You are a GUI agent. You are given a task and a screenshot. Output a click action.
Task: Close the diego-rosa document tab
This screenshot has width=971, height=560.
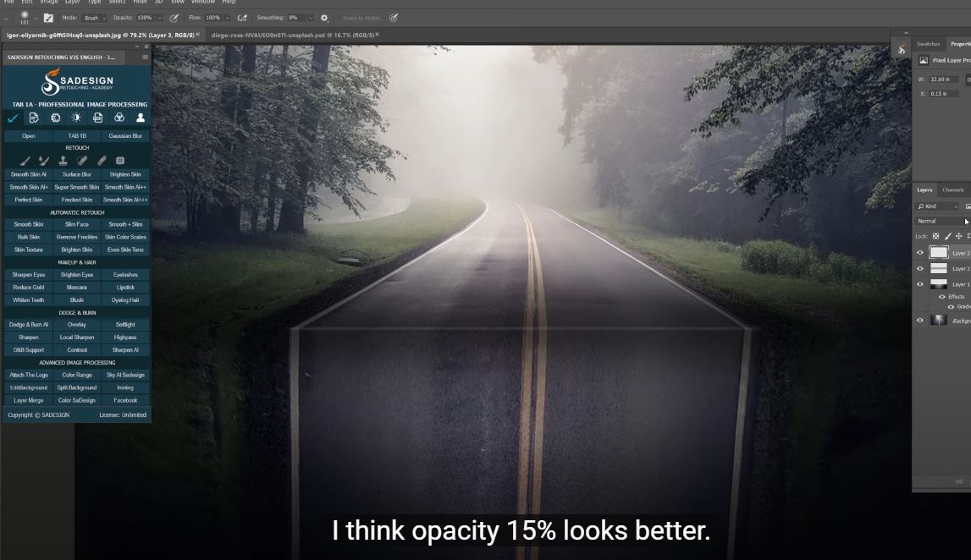(377, 35)
